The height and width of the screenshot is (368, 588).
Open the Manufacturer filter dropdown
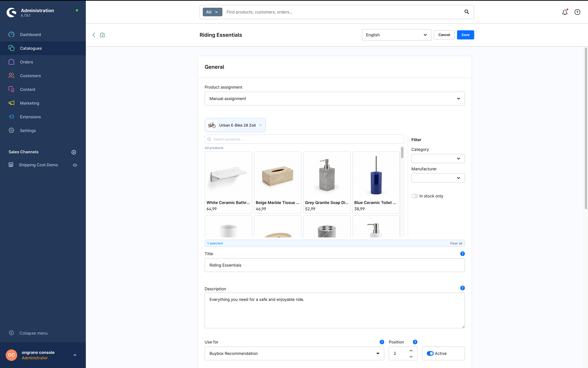tap(438, 178)
